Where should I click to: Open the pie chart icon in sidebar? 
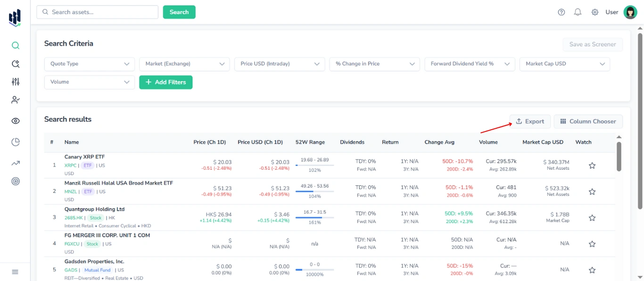coord(16,142)
